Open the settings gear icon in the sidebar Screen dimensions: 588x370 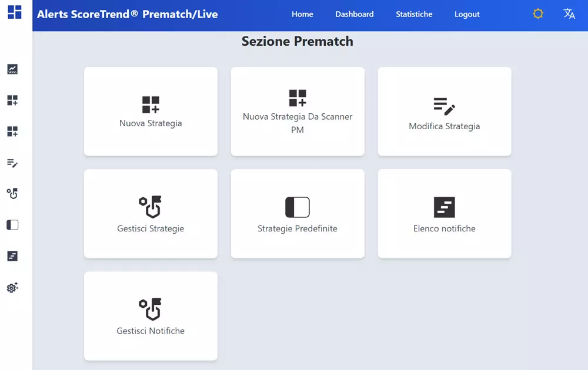[x=12, y=288]
